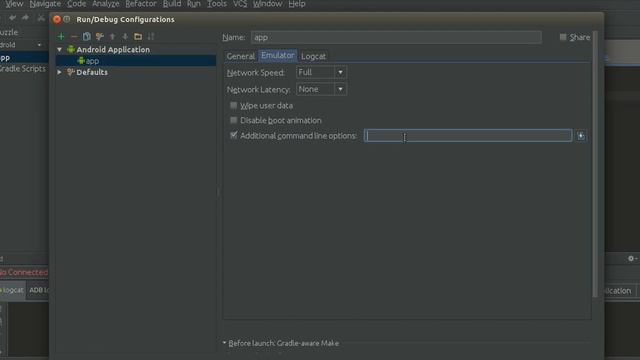Screen dimensions: 640x360
Task: Open edit defaults wrench icon in dialog toolbar
Action: (x=100, y=37)
